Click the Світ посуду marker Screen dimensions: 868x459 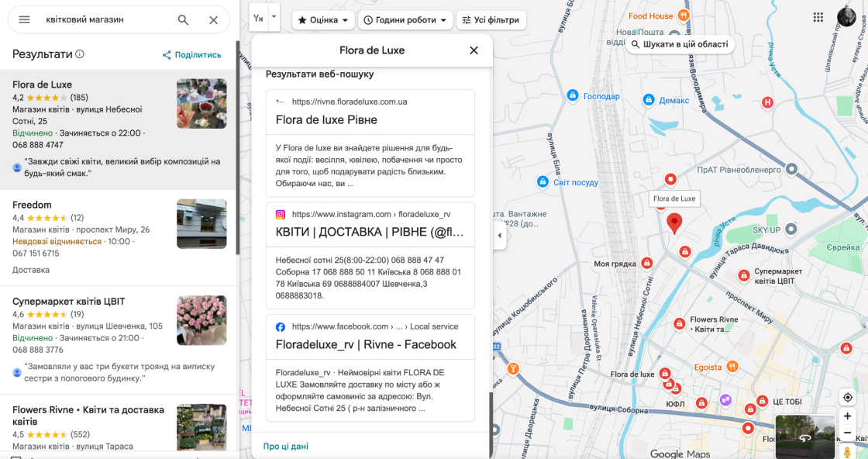[x=542, y=181]
